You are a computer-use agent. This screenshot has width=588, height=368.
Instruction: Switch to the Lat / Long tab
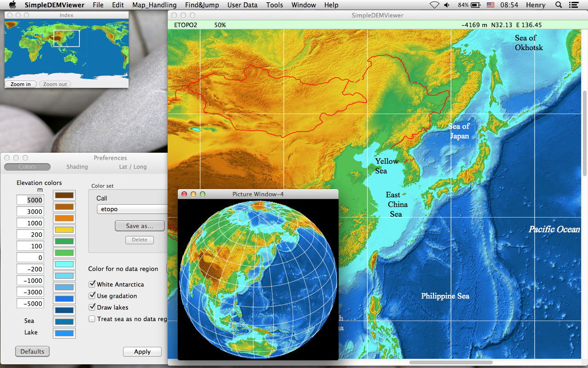pyautogui.click(x=133, y=167)
